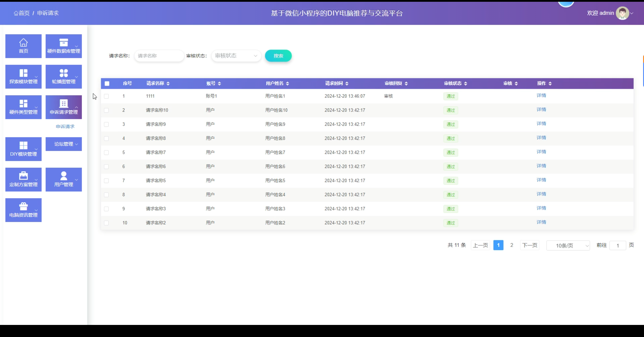The image size is (644, 337).
Task: Open the 审核状态 filter dropdown
Action: pos(236,56)
